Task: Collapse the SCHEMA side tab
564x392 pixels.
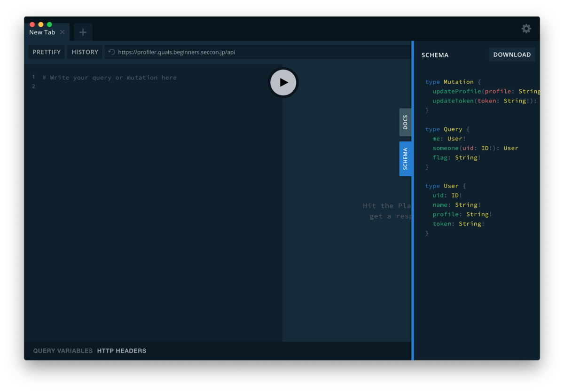Action: (405, 159)
